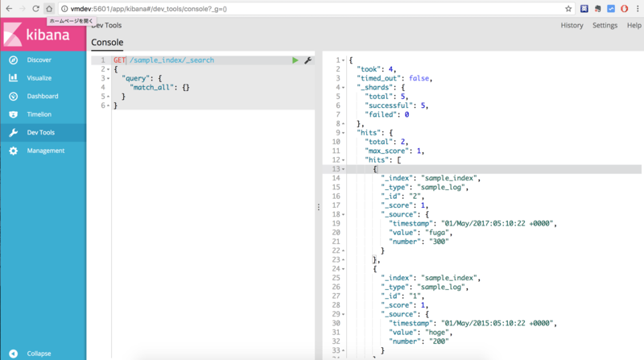The image size is (644, 360).
Task: Open Discover compass icon in sidebar
Action: (x=13, y=60)
